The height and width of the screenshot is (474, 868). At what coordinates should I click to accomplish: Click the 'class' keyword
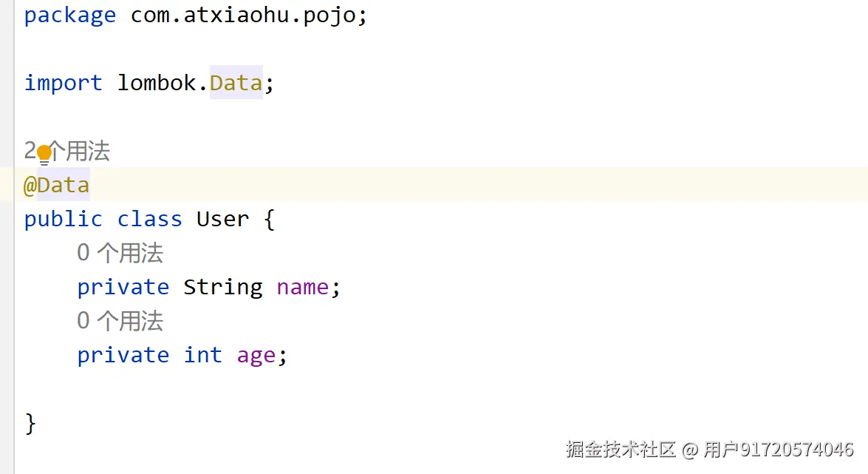coord(150,219)
